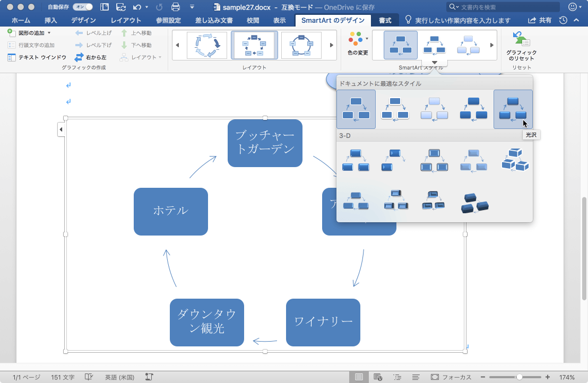Select the second style in bottom 3-D row
Viewport: 588px width, 383px height.
pos(396,201)
